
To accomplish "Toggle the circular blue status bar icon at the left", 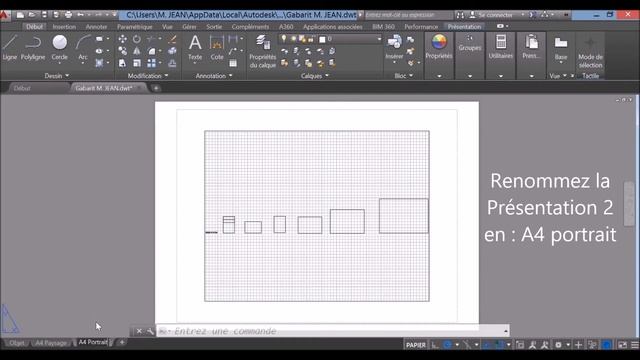I will pyautogui.click(x=447, y=345).
